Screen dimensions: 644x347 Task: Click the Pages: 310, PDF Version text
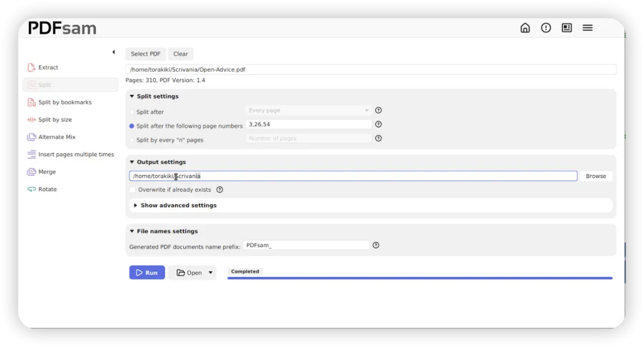tap(165, 80)
